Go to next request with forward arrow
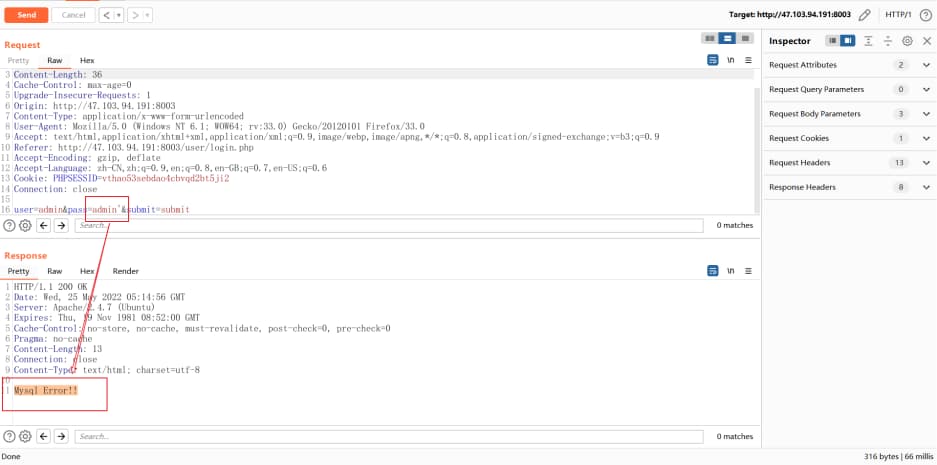This screenshot has width=937, height=465. pos(136,15)
